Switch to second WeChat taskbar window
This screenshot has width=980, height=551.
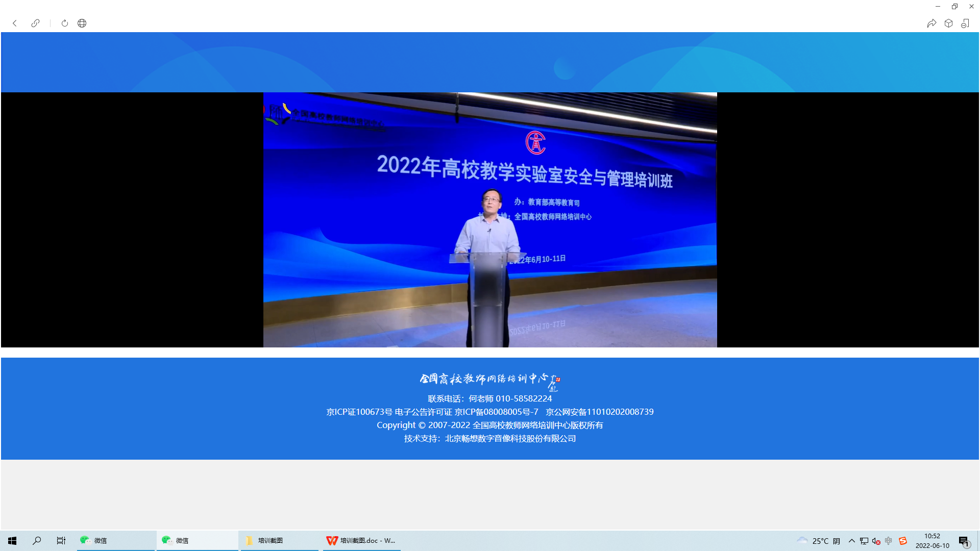pos(197,540)
